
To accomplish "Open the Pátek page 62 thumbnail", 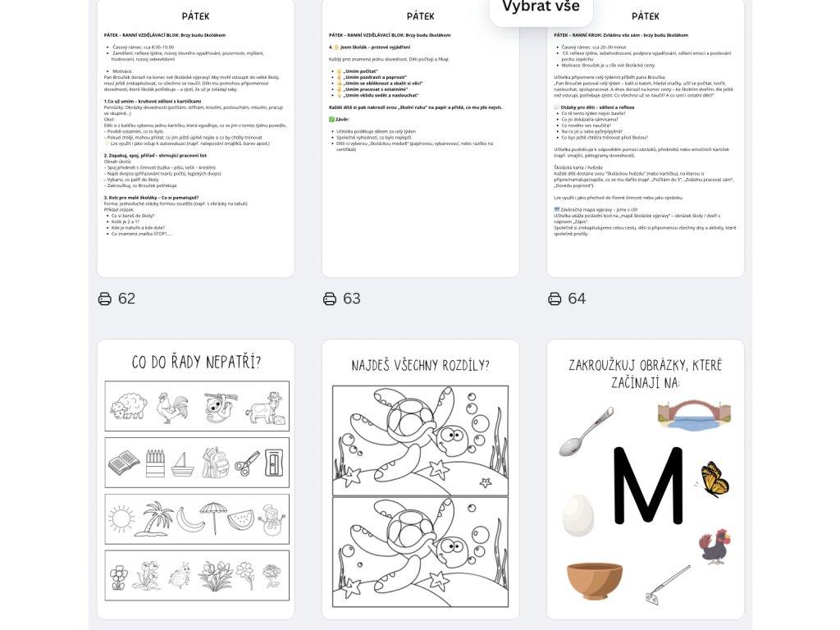I will pyautogui.click(x=195, y=138).
